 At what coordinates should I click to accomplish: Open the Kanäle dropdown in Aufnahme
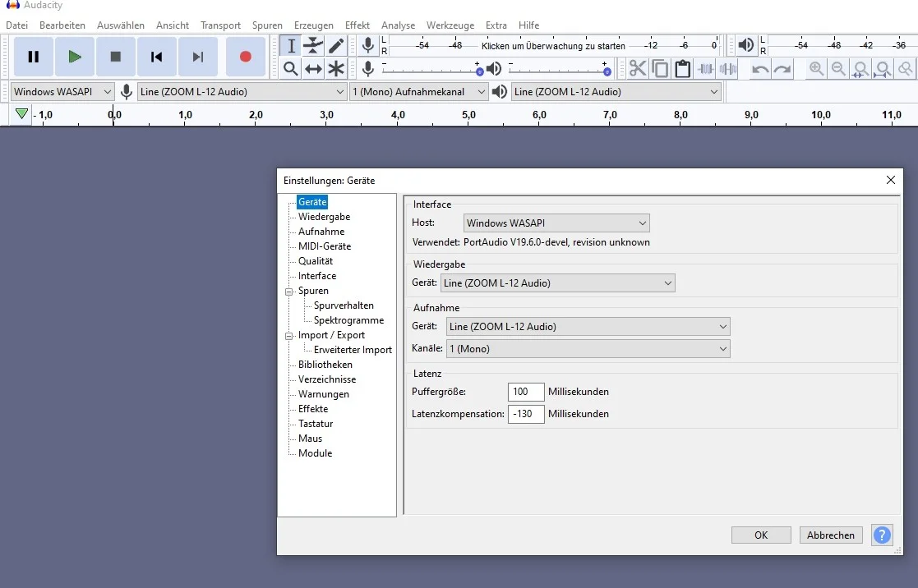588,349
